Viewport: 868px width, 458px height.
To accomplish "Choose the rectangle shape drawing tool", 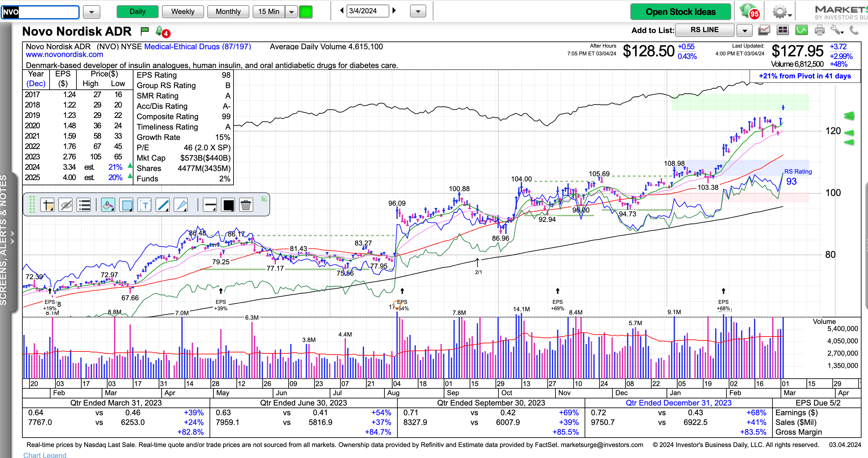I will [127, 205].
